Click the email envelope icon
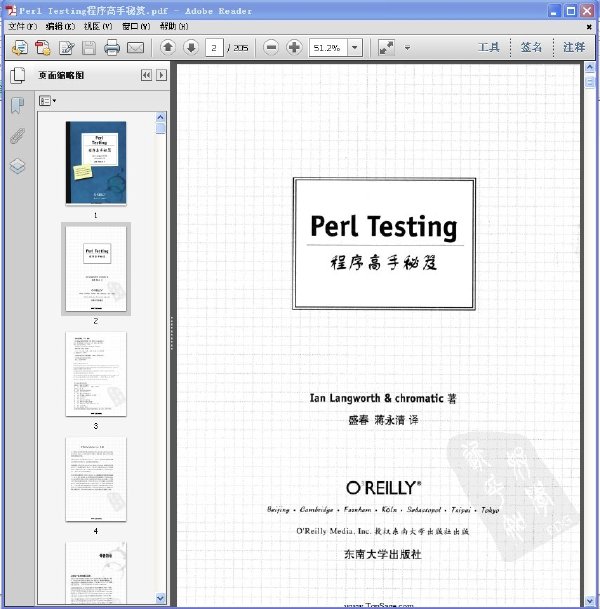This screenshot has width=600, height=609. pyautogui.click(x=136, y=48)
